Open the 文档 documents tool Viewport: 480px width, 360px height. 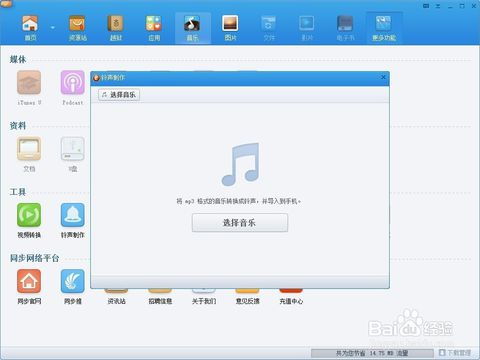[29, 154]
